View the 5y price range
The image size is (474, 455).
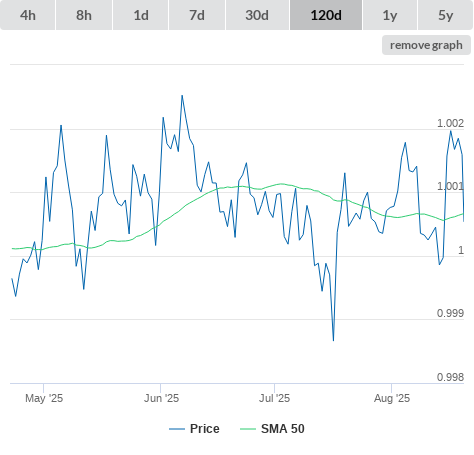pos(445,15)
